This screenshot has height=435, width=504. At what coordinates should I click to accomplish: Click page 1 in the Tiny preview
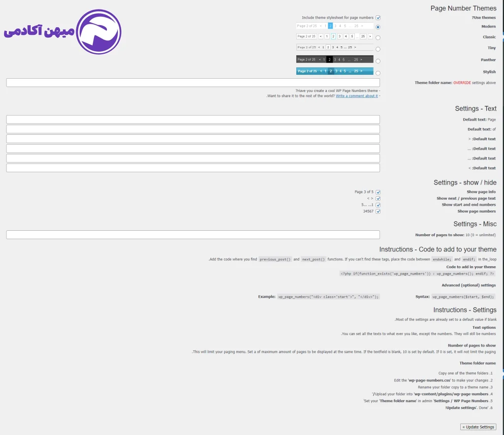[x=323, y=47]
